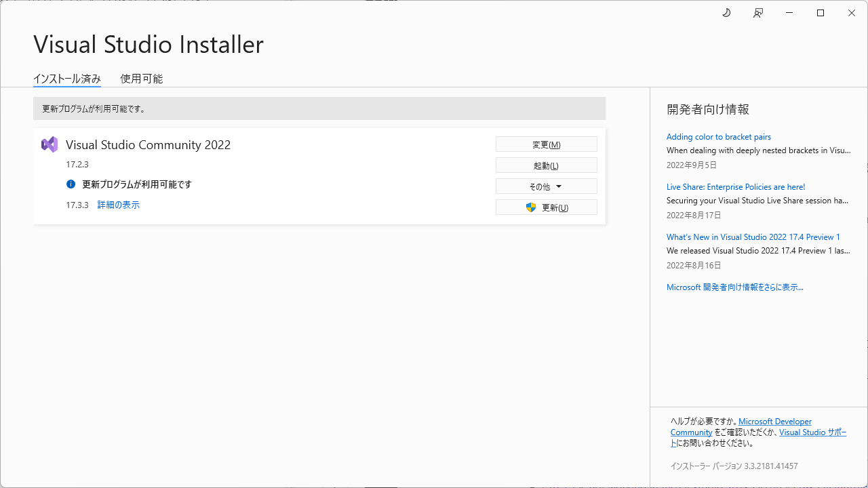Click the 'Securing your Visual Studio Live Share' summary

coord(757,201)
